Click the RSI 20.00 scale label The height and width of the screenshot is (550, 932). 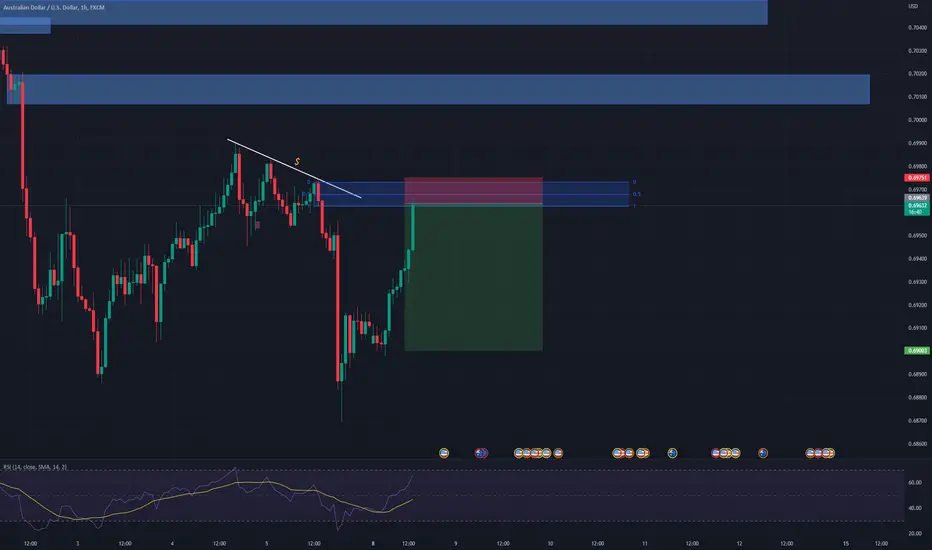915,533
